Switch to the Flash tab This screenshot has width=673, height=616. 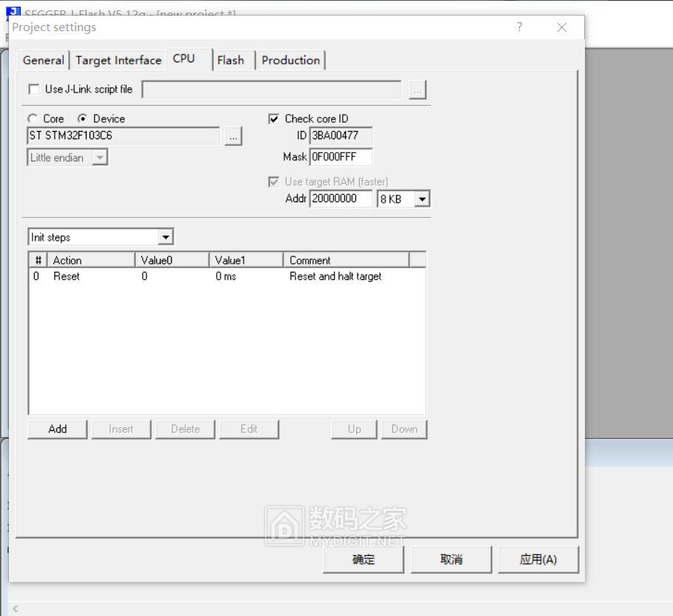click(x=230, y=61)
